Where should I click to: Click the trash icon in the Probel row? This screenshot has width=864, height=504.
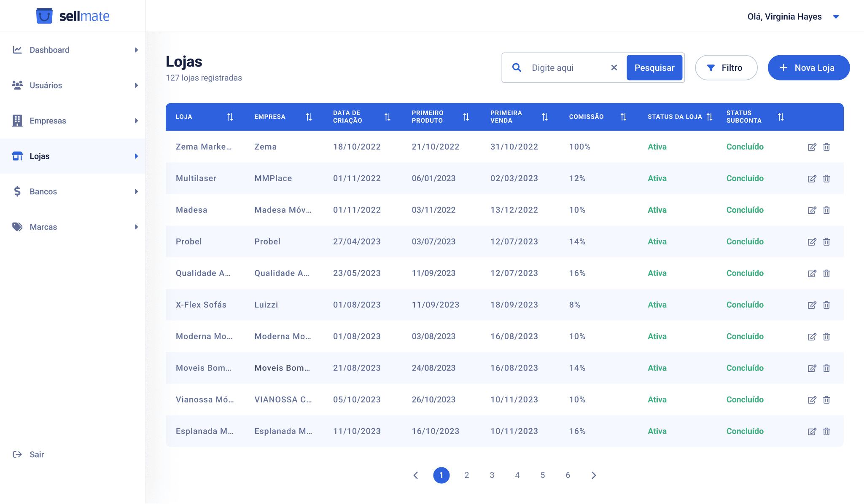pos(826,242)
